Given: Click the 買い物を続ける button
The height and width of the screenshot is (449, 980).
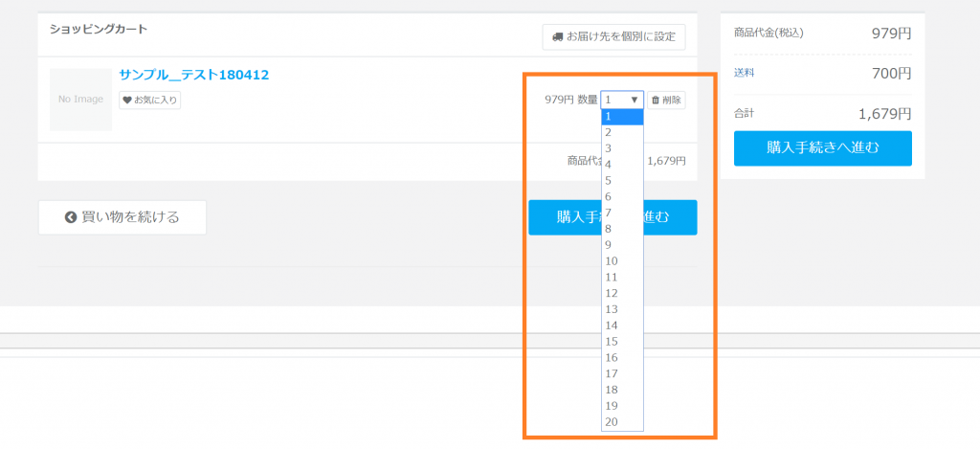Looking at the screenshot, I should (x=122, y=217).
